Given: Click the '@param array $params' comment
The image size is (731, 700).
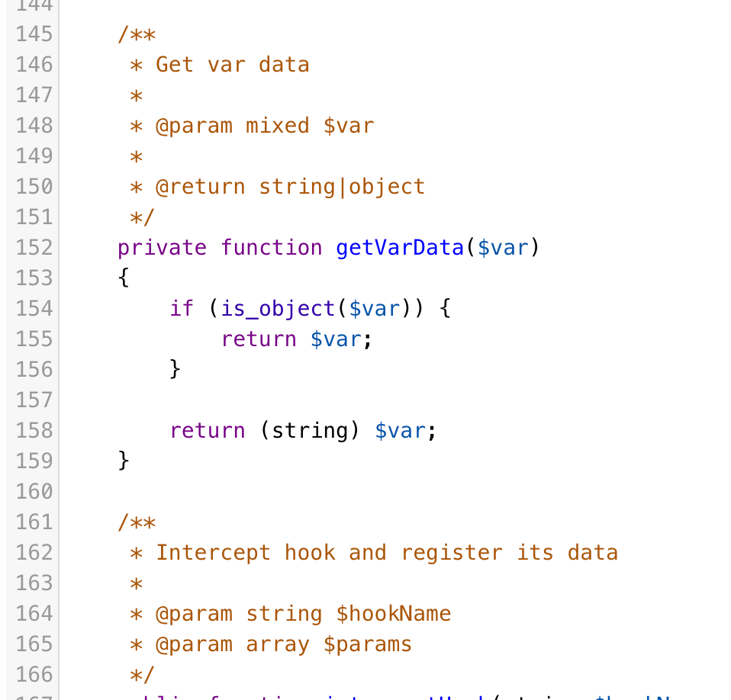Looking at the screenshot, I should (x=284, y=644).
